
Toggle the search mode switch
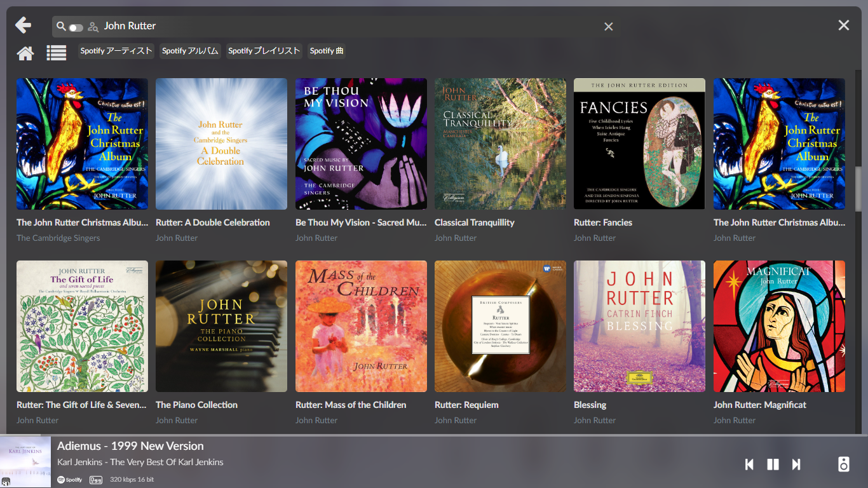pyautogui.click(x=76, y=27)
